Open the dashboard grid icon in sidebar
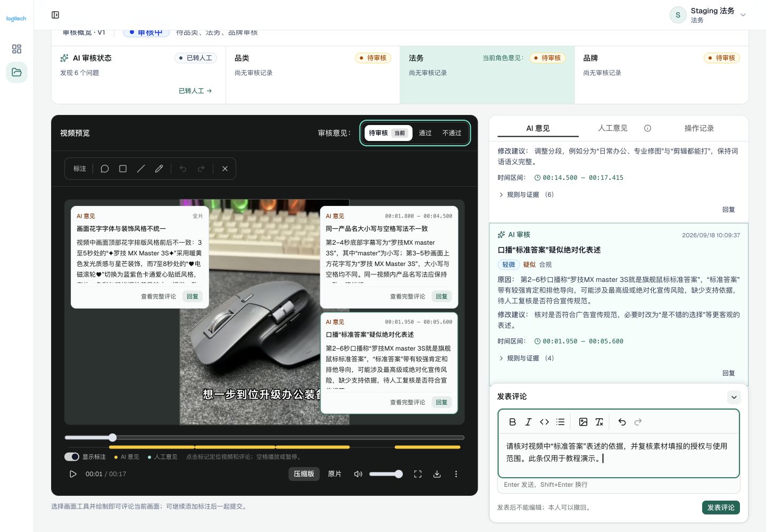 pos(16,49)
